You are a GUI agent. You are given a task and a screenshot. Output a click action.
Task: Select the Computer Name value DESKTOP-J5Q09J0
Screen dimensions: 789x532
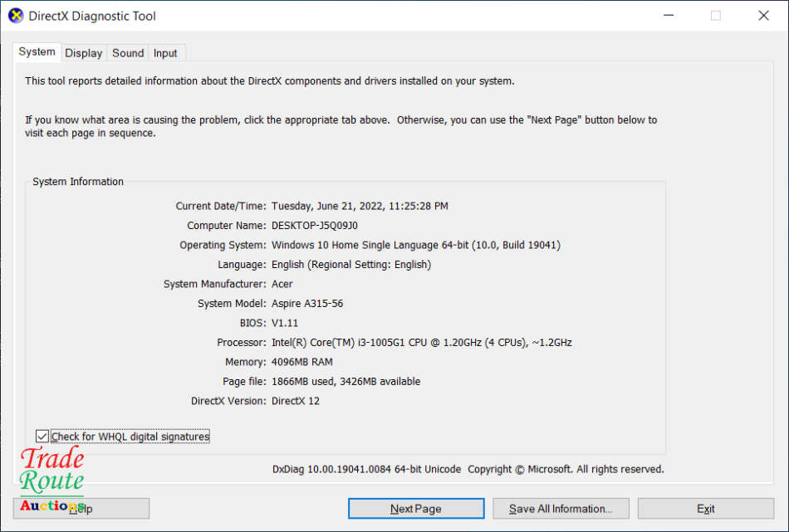coord(316,226)
